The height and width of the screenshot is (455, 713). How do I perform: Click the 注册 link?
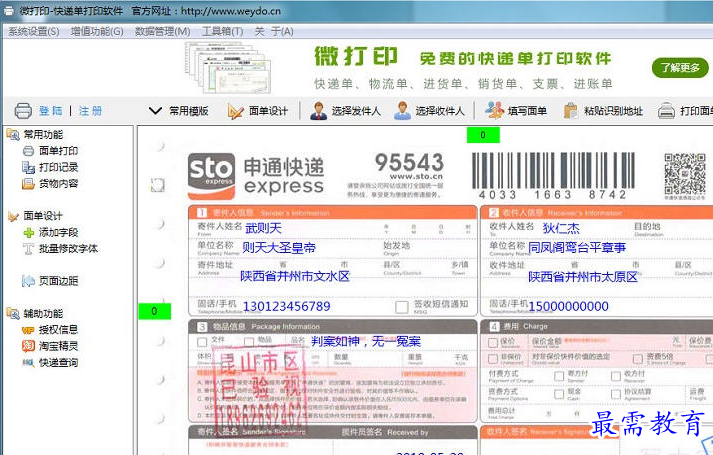pos(90,111)
